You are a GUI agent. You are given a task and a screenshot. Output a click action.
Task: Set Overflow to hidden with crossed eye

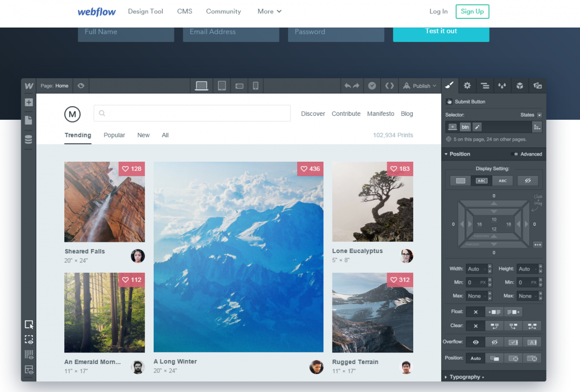coord(494,342)
